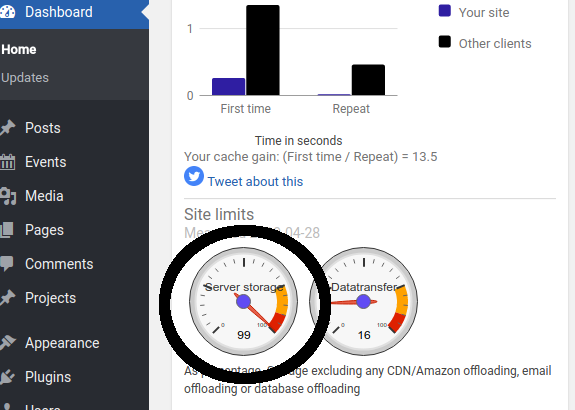The image size is (575, 410).
Task: Click the Dashboard gauge icon
Action: (7, 12)
